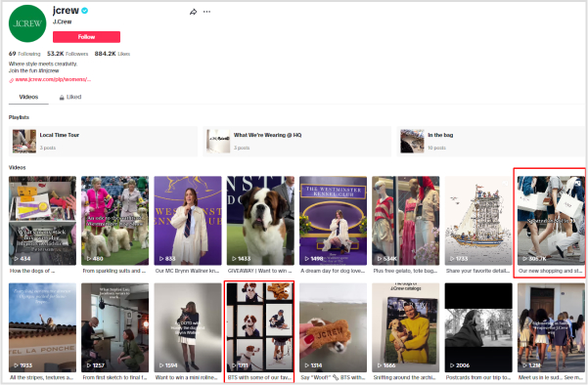Open the ship illustration video 'Share your favorite detail'
The width and height of the screenshot is (588, 385).
pos(478,221)
